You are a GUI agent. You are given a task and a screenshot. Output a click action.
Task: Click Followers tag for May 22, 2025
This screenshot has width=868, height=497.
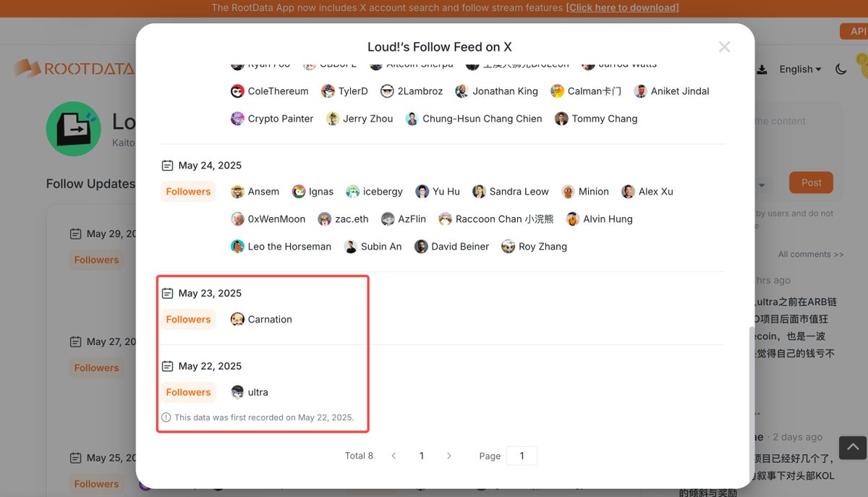188,393
